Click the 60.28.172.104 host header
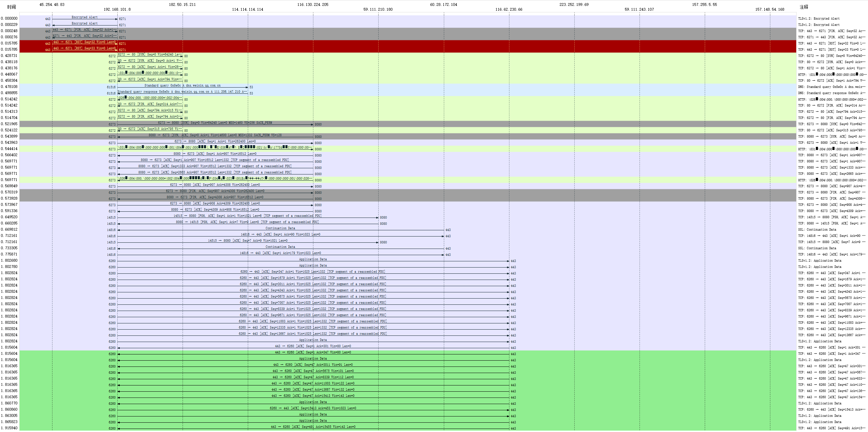 [443, 4]
